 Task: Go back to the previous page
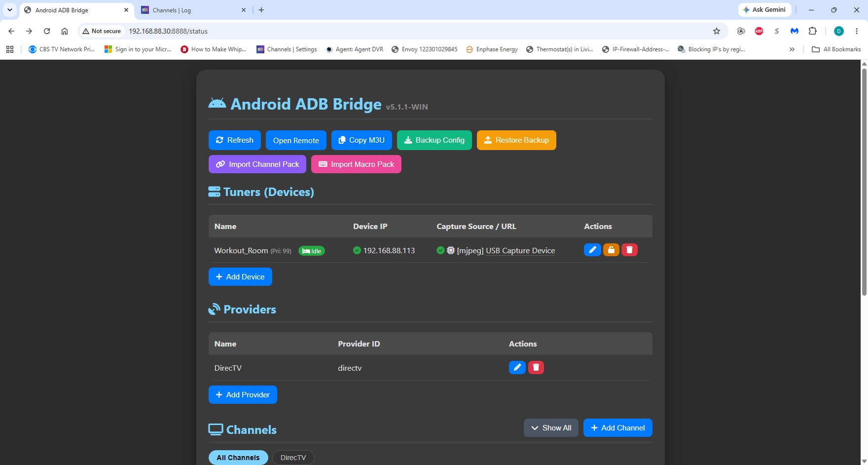pyautogui.click(x=11, y=31)
